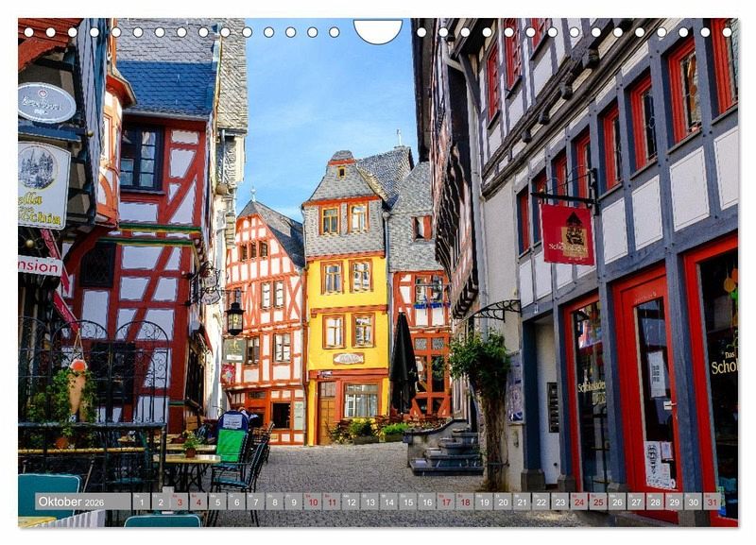This screenshot has height=545, width=756.
Task: Select day 25 in the date strip
Action: (x=597, y=502)
